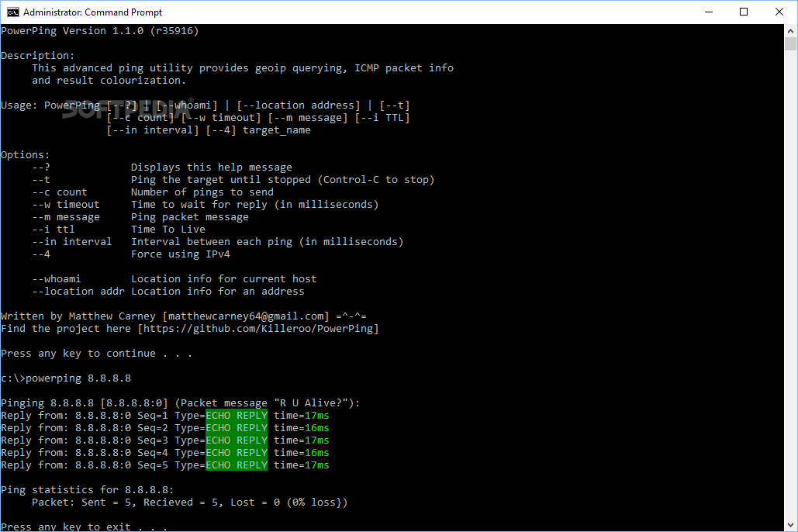
Task: Click the '--c count' option
Action: click(x=60, y=192)
